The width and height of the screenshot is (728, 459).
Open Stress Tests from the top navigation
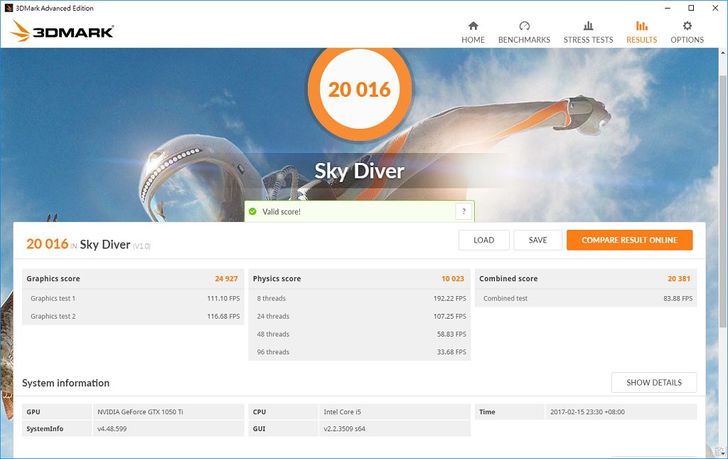point(588,26)
